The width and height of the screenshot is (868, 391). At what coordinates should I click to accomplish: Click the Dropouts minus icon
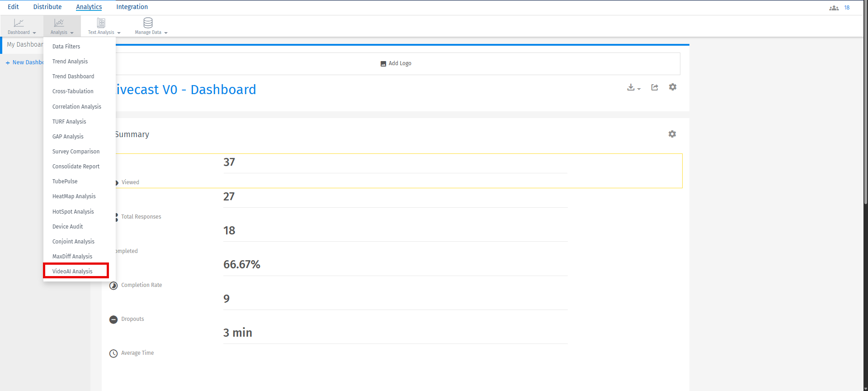(x=113, y=319)
